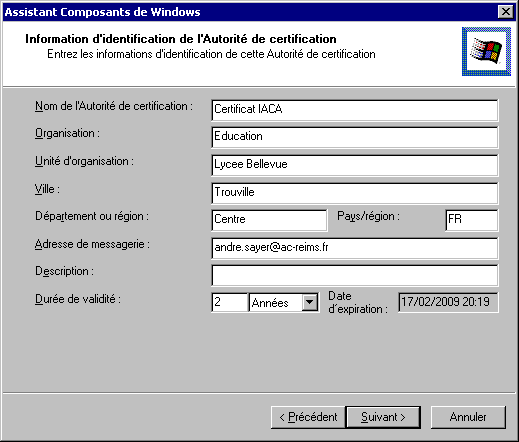Go to next step with Suivant
Viewport: 519px width, 442px height.
383,417
